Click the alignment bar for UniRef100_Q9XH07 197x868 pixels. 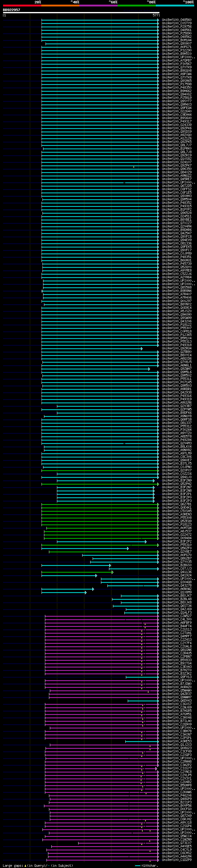coord(102,43)
